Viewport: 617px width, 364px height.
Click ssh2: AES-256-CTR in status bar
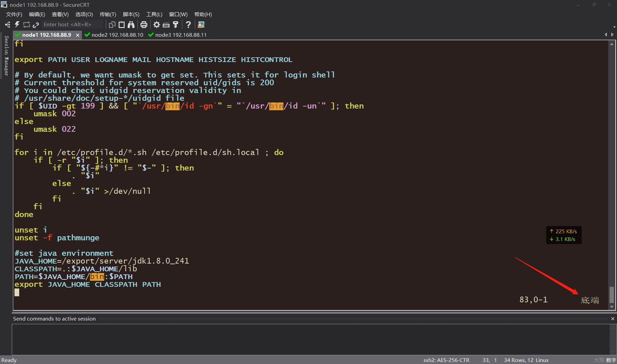point(446,360)
